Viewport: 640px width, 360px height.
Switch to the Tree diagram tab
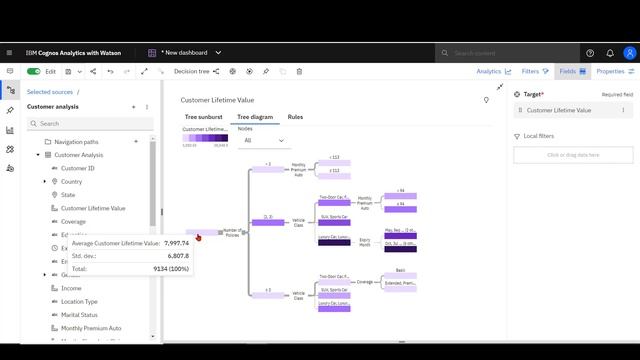tap(255, 117)
